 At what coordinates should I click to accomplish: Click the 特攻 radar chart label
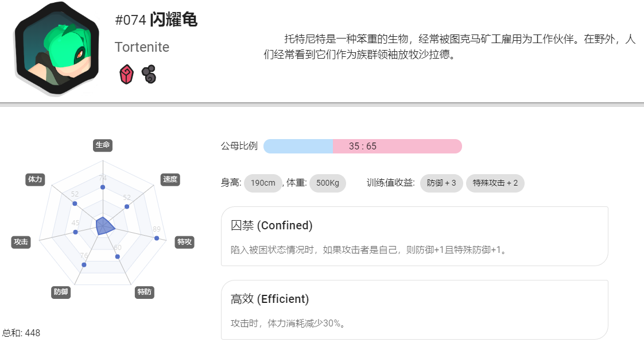(x=184, y=242)
